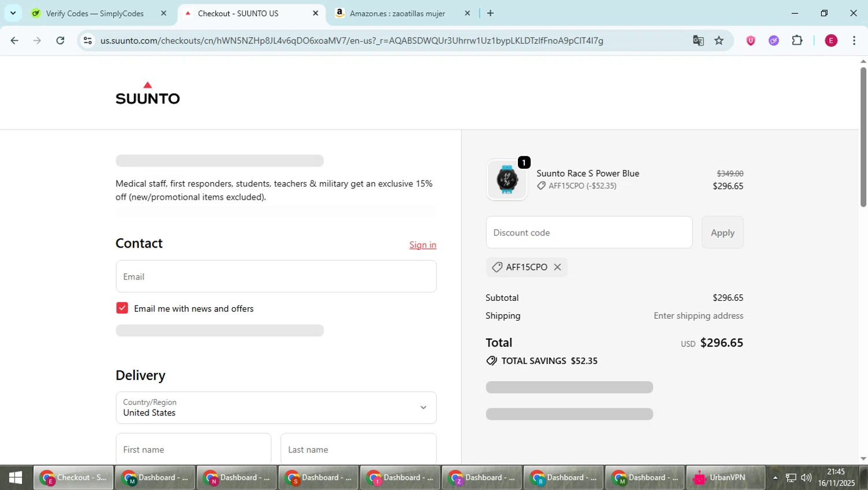
Task: Click the Subtotal label
Action: tap(502, 297)
